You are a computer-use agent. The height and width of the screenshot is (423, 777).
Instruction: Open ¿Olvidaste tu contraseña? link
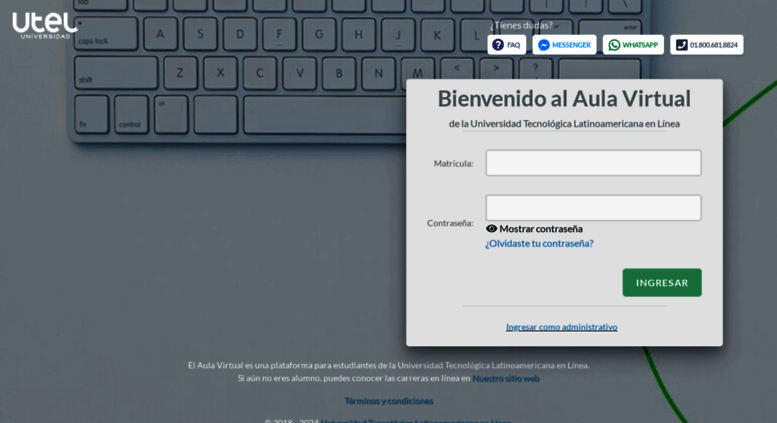[x=539, y=243]
